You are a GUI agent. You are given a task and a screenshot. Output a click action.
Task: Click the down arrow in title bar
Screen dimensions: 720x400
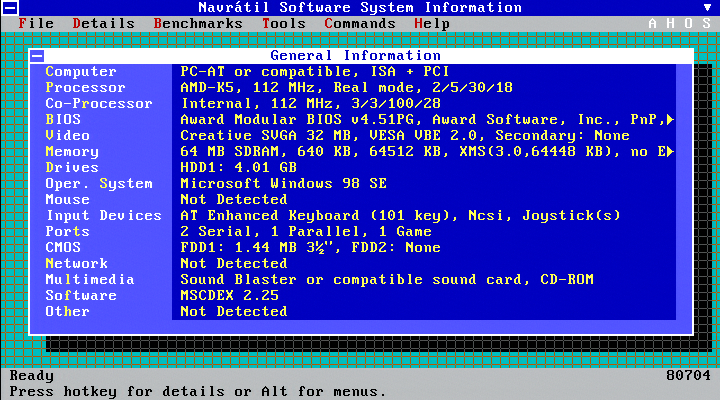(x=707, y=7)
